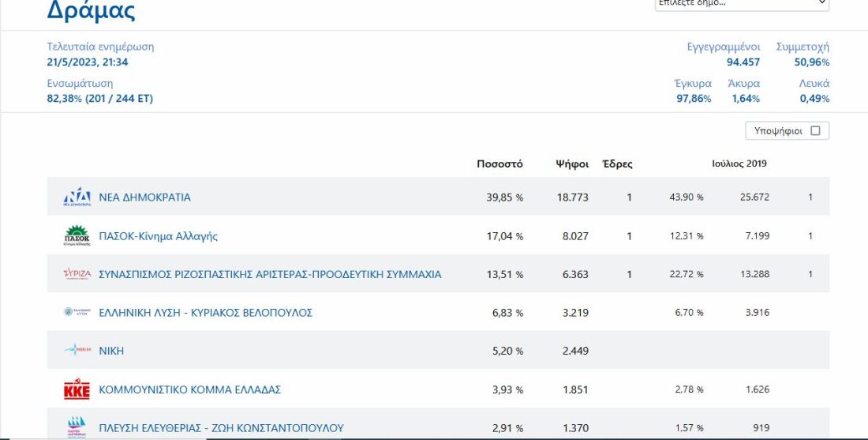Image resolution: width=868 pixels, height=440 pixels.
Task: Click the 1.370 votes cell
Action: click(x=575, y=428)
